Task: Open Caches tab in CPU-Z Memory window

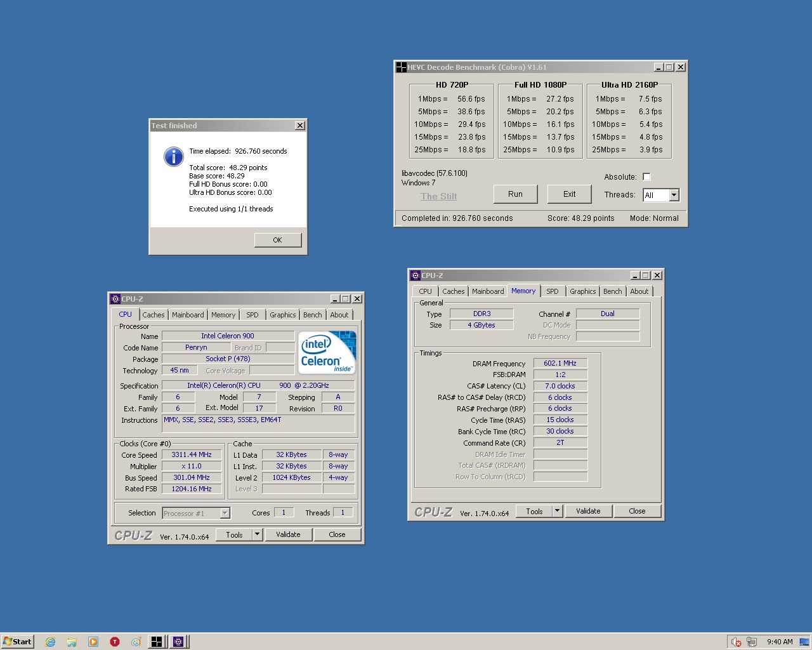Action: 454,291
